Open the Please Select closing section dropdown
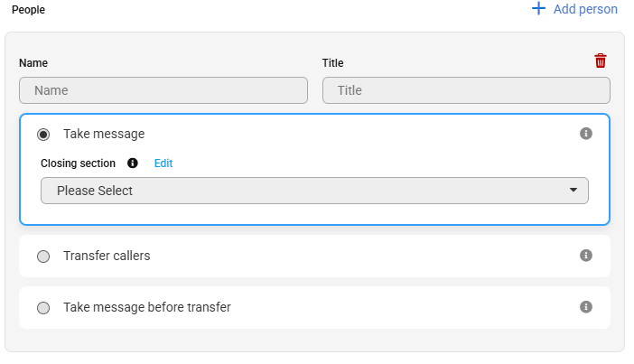This screenshot has width=634, height=364. point(314,191)
